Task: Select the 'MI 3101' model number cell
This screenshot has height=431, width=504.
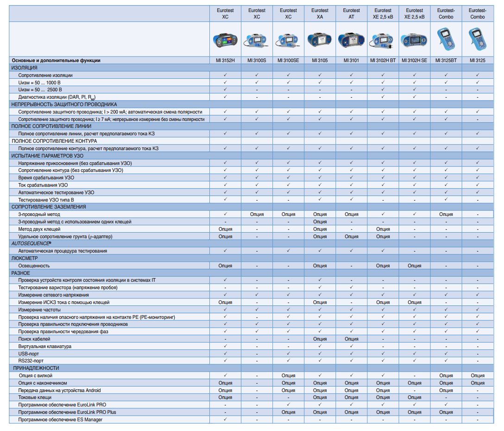Action: [x=351, y=60]
